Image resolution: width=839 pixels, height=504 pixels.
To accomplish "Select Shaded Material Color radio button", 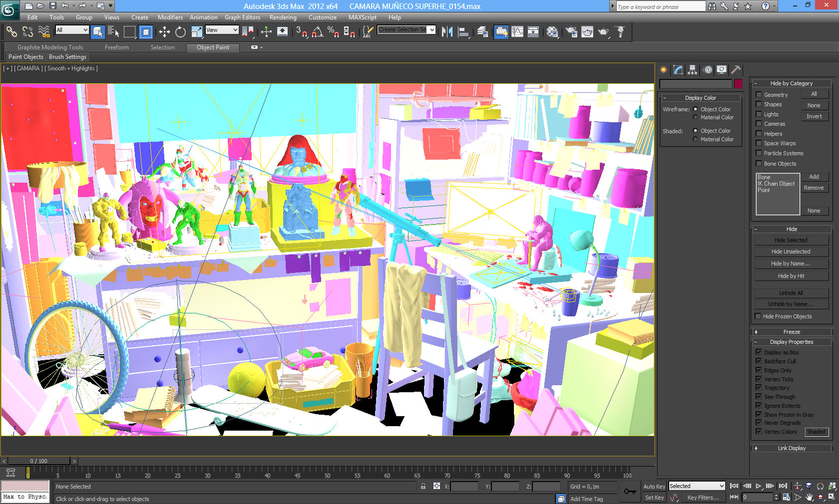I will pos(695,139).
